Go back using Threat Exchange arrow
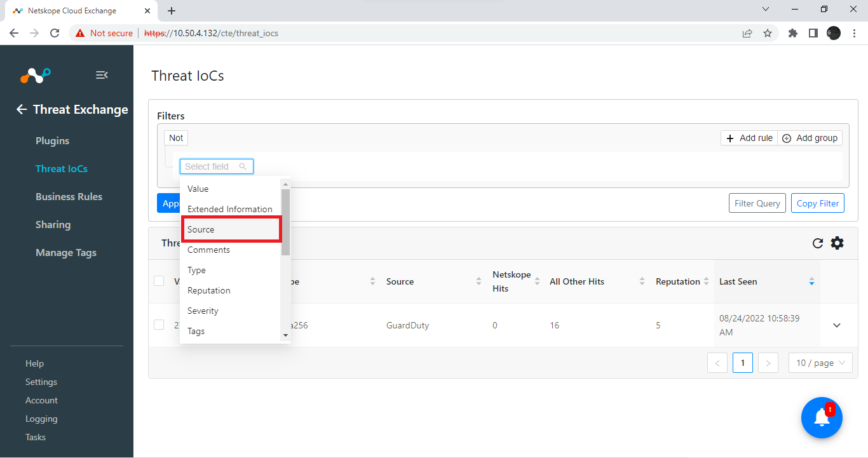Screen dimensions: 868x458 coord(22,109)
